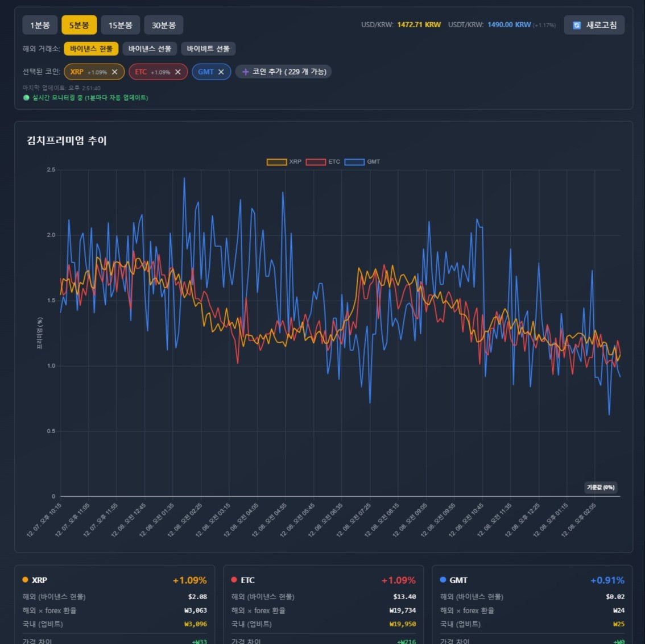Screen dimensions: 645x644
Task: Click the yellow dot icon on XRP card
Action: pos(25,580)
